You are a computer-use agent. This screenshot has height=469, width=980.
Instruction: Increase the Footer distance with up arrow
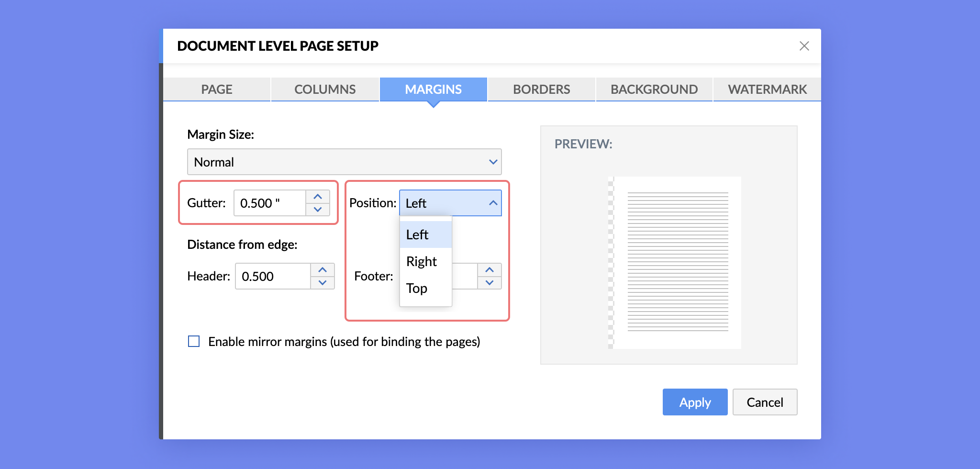click(x=490, y=270)
